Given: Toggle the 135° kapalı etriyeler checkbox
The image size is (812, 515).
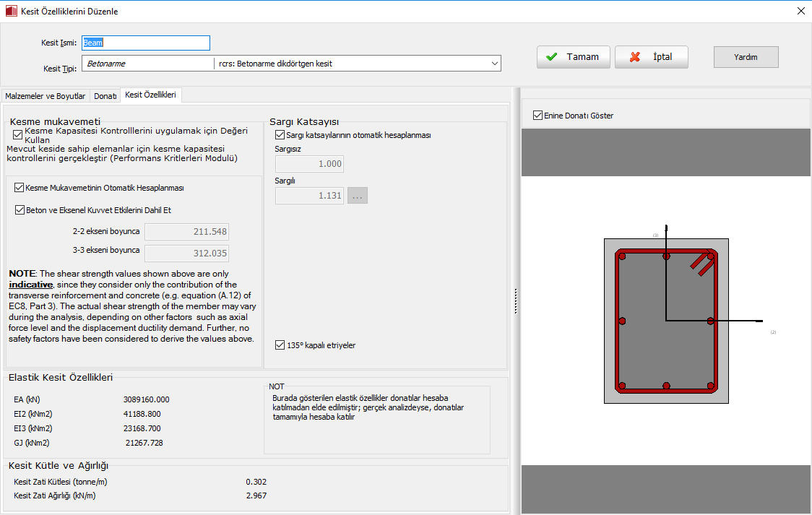Looking at the screenshot, I should [x=280, y=345].
